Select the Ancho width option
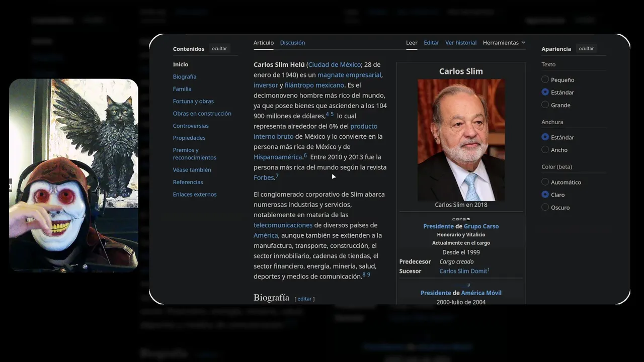644x362 pixels. click(x=545, y=149)
